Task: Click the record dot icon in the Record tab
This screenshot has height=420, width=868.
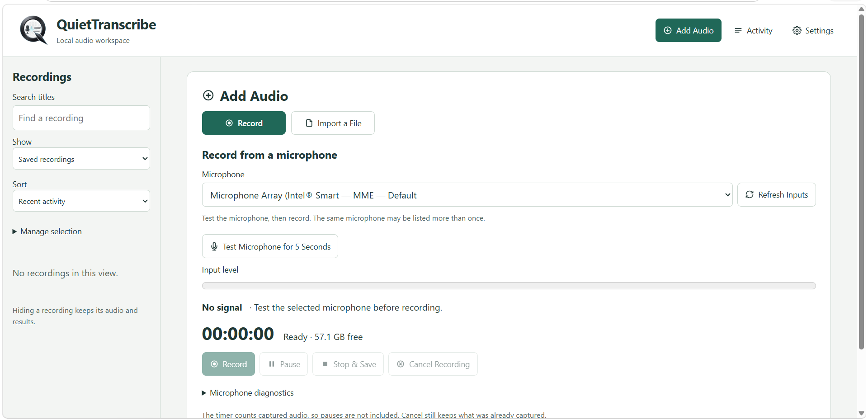Action: (x=229, y=123)
